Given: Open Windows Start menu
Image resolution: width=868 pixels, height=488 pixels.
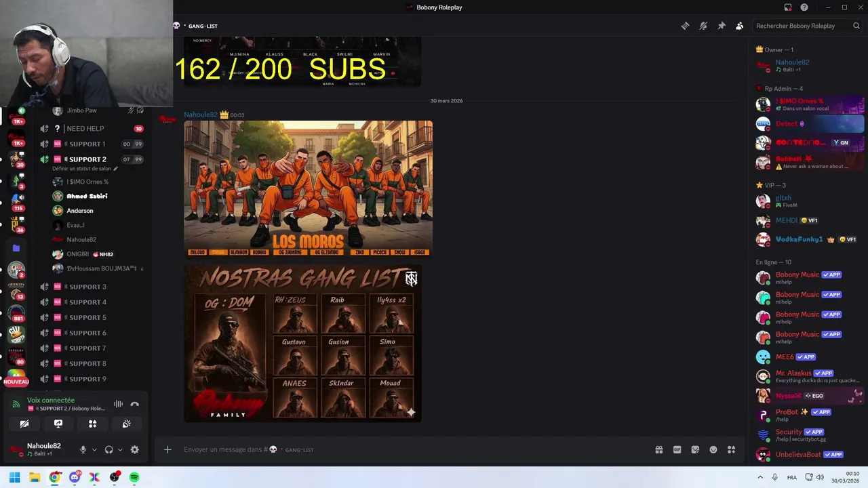Looking at the screenshot, I should (x=14, y=477).
